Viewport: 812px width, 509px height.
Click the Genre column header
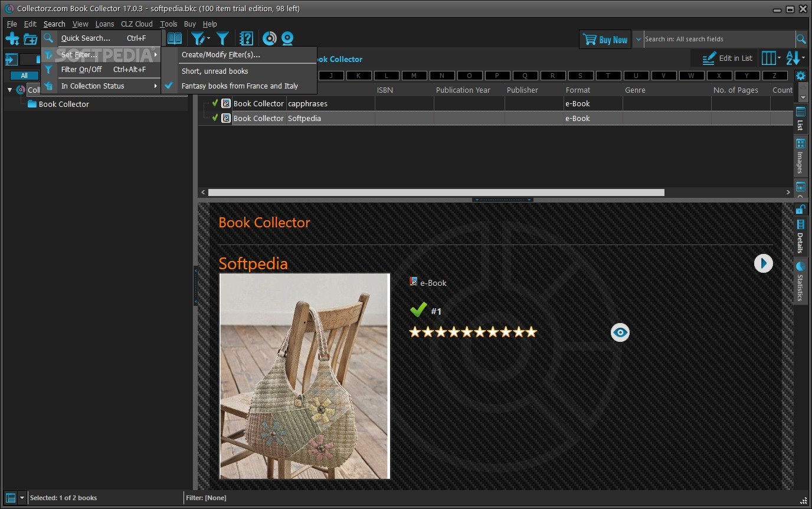667,90
